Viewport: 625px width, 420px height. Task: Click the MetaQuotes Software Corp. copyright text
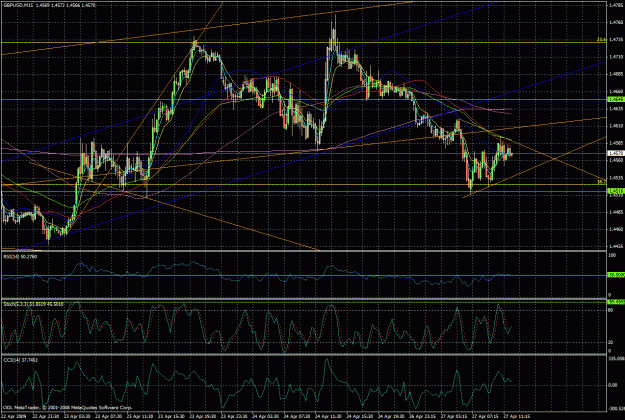click(x=67, y=408)
